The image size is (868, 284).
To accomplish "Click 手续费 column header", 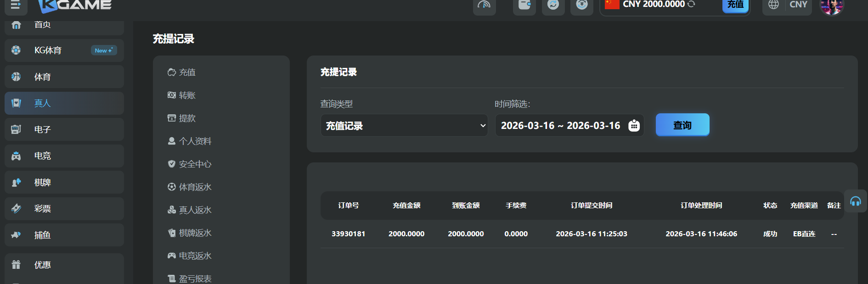I will tap(516, 206).
